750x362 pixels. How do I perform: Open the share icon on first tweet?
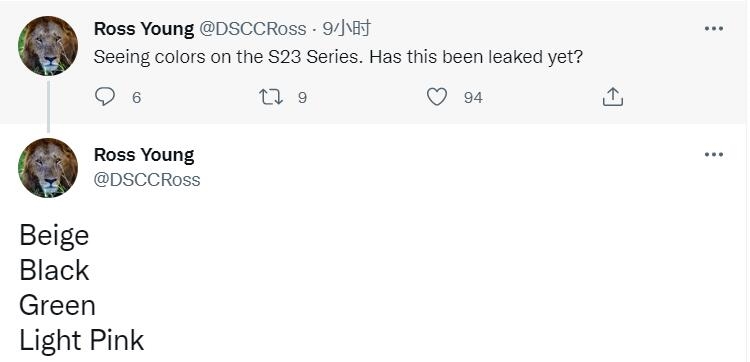pos(613,97)
